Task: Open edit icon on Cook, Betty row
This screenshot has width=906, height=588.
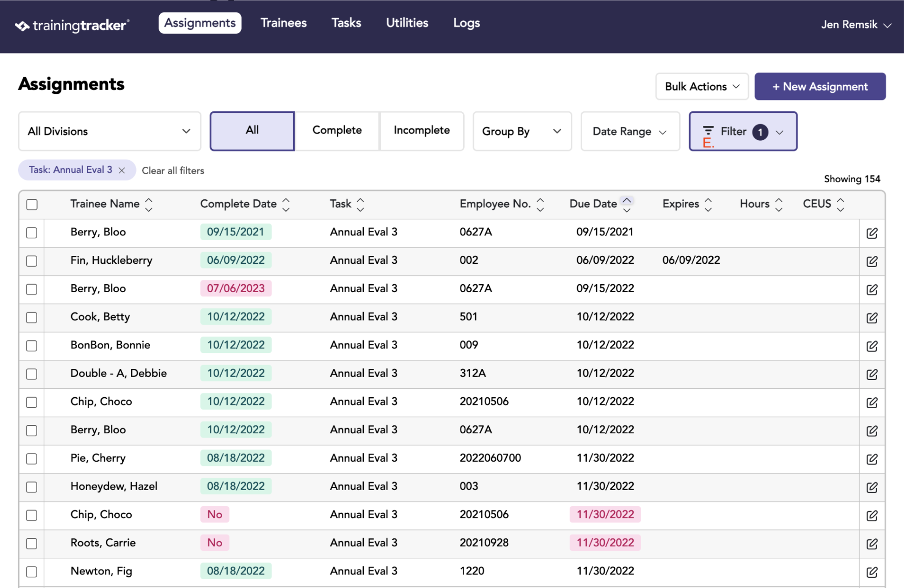Action: click(872, 318)
